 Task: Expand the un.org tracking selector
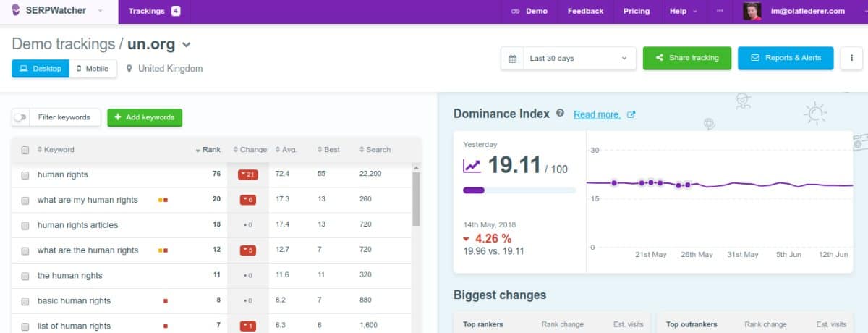pos(186,45)
